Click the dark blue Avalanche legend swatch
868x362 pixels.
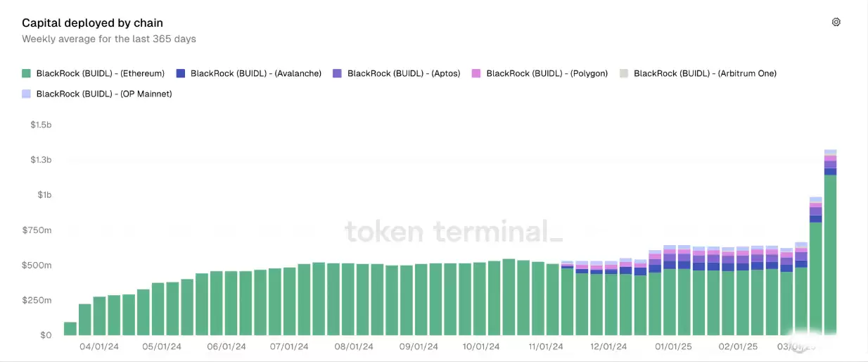point(181,73)
